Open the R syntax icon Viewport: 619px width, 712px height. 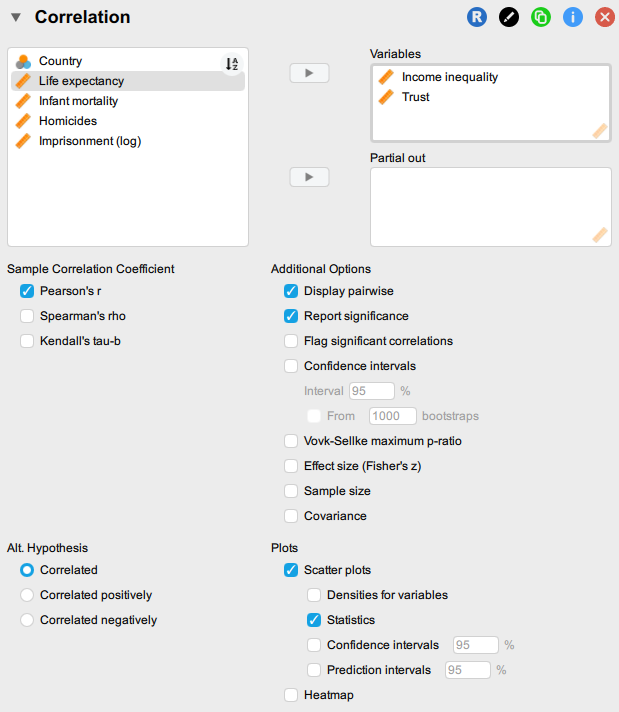pos(476,17)
